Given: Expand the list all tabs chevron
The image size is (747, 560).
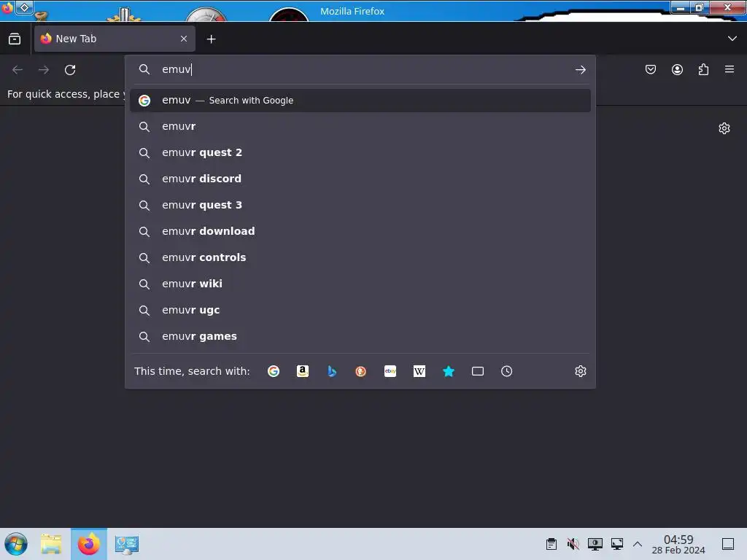Looking at the screenshot, I should coord(732,39).
